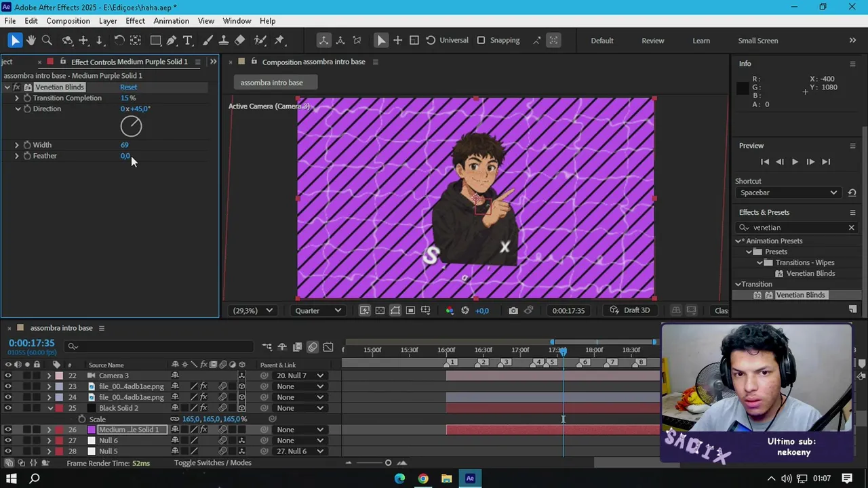The image size is (868, 488).
Task: Open the Graph Editor in timeline
Action: pos(328,347)
